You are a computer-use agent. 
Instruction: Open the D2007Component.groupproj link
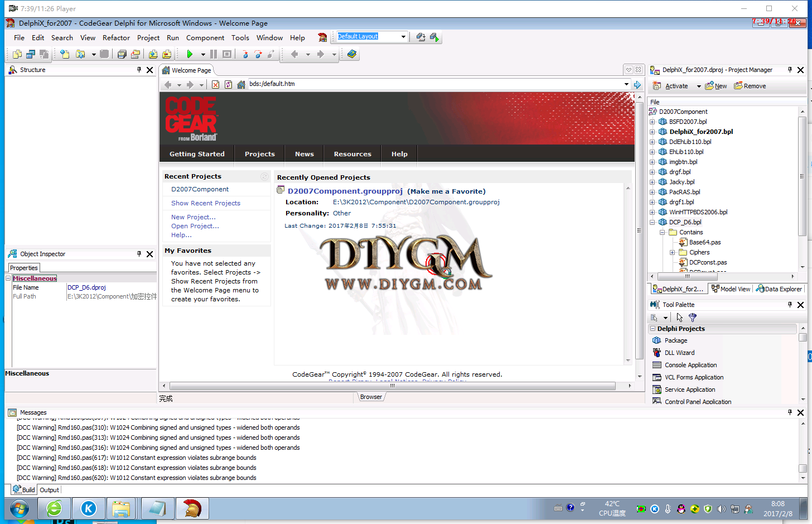click(x=345, y=191)
